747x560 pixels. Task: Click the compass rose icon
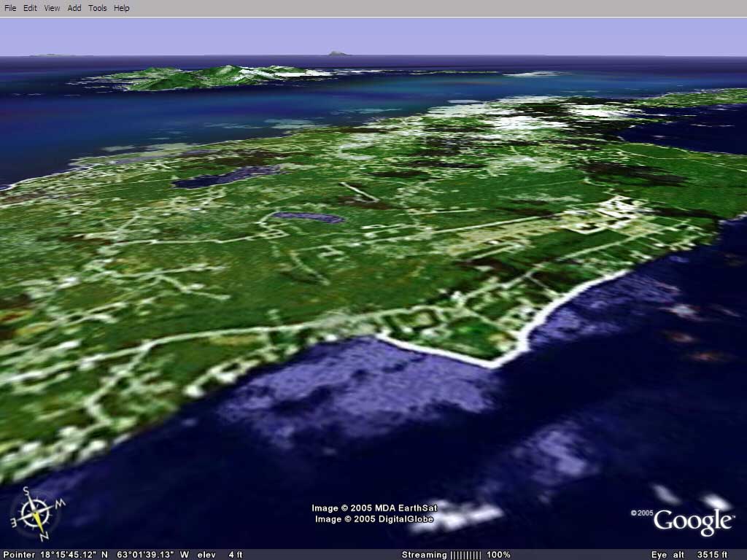point(34,513)
